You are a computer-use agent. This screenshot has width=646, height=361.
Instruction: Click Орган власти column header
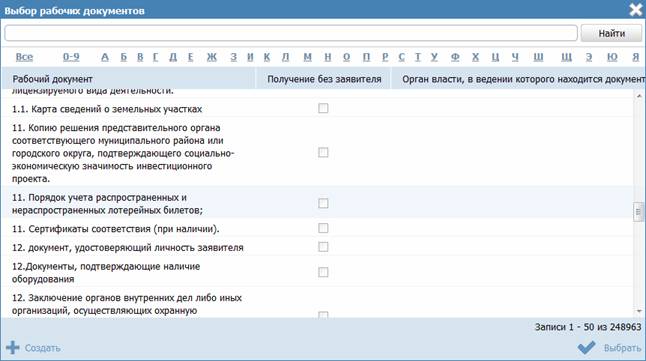(519, 79)
